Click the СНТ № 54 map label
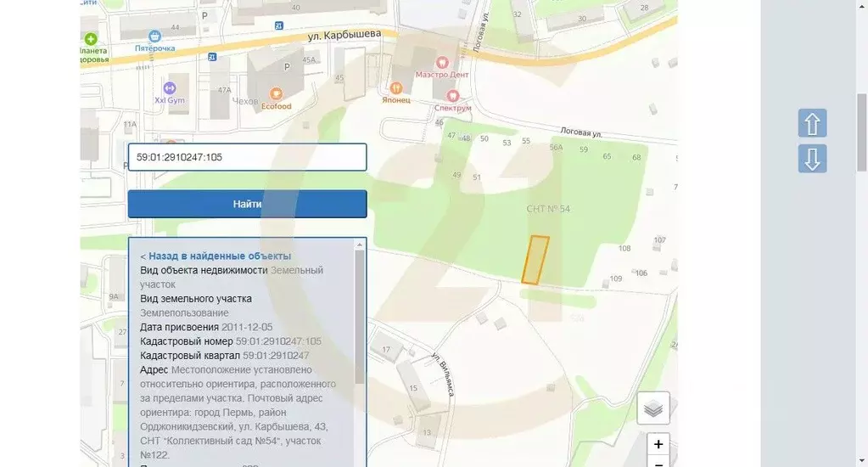Viewport: 868px width, 467px height. click(547, 208)
